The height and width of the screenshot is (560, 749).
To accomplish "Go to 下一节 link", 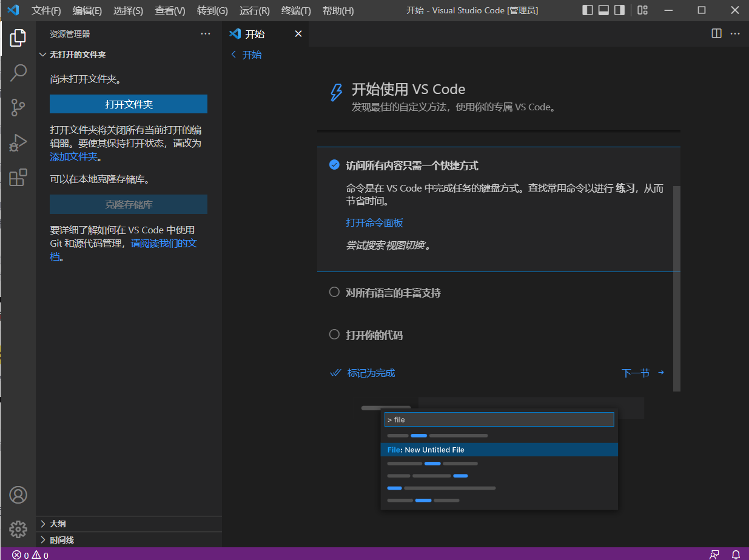I will (x=636, y=373).
